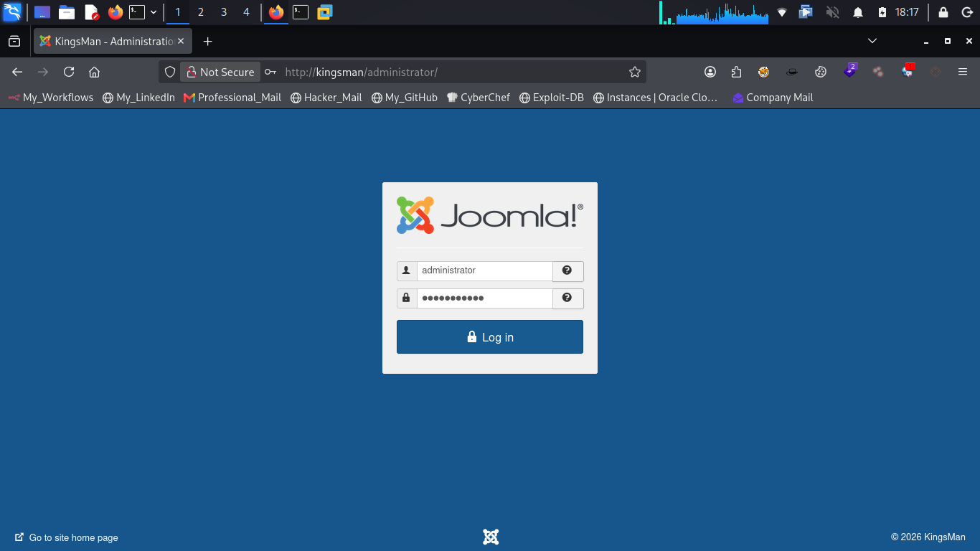Open the Kali applications menu
This screenshot has width=980, height=551.
pos(12,12)
